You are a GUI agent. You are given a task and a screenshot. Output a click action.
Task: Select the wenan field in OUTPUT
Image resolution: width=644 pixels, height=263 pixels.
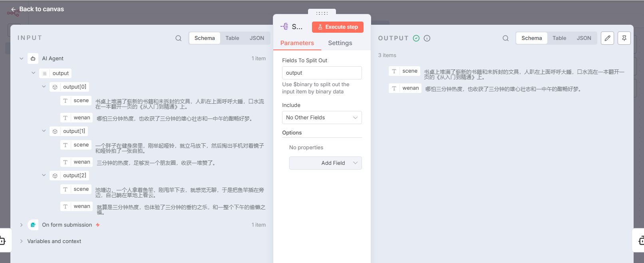405,88
